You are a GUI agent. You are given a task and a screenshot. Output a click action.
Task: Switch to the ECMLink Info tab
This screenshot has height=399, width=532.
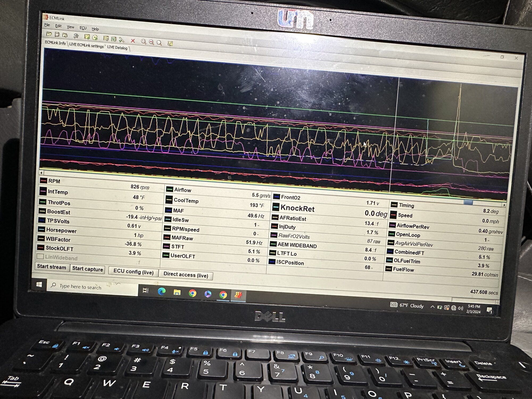coord(55,43)
